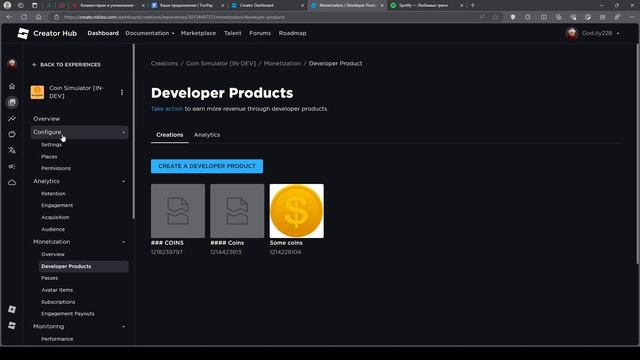Switch to the Analytics tab of Developer Products
640x360 pixels.
(207, 135)
